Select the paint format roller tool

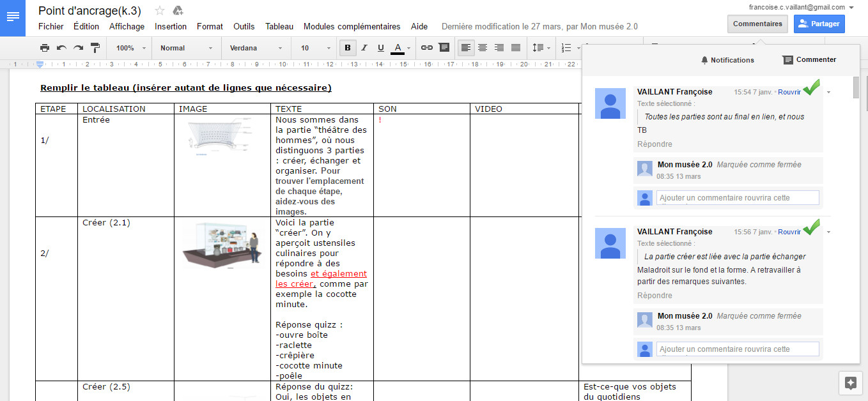click(x=95, y=48)
